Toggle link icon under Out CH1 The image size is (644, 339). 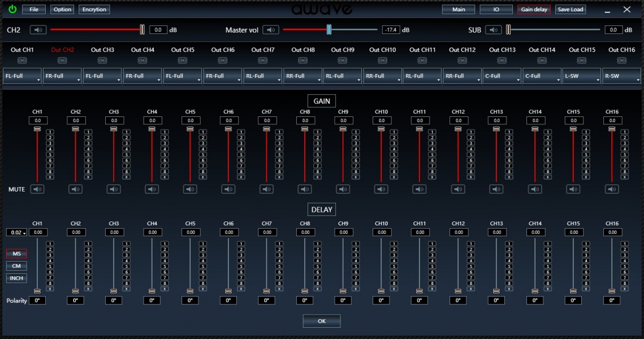coord(22,60)
